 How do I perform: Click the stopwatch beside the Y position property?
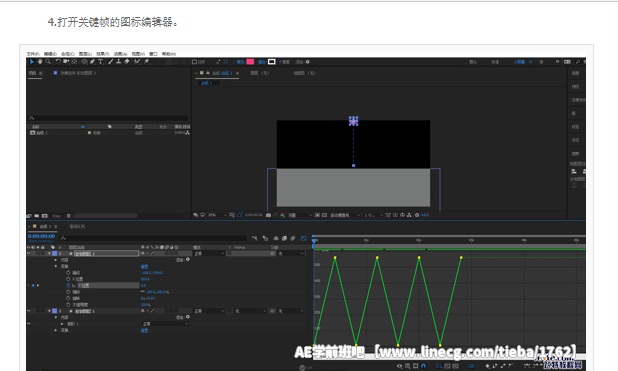[68, 285]
